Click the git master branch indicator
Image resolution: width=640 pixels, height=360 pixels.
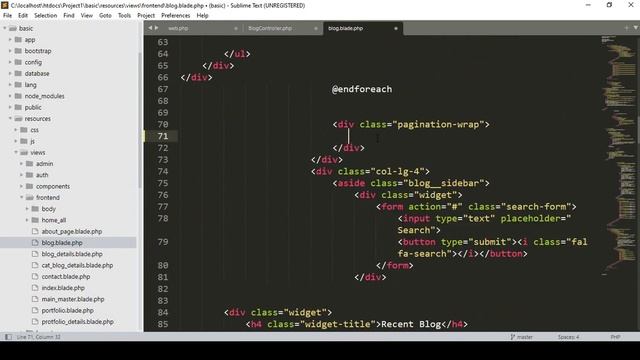(521, 337)
